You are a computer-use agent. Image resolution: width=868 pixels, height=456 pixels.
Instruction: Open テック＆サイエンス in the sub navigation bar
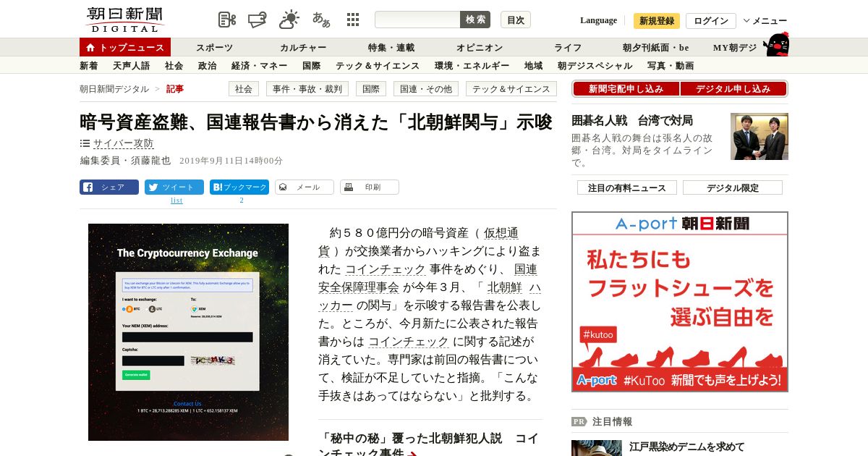[x=378, y=65]
